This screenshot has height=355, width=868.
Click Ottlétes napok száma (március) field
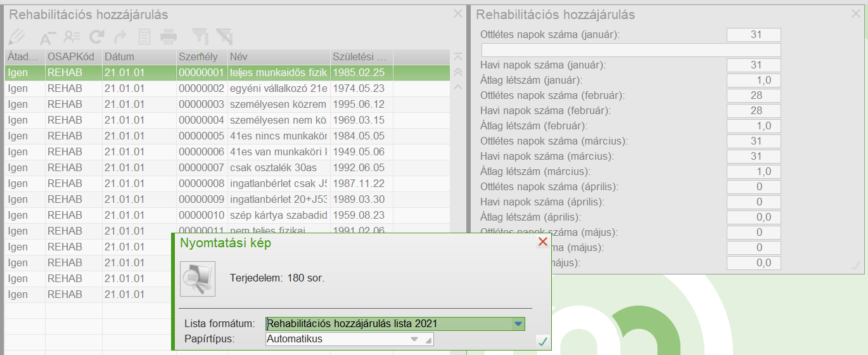click(x=754, y=141)
